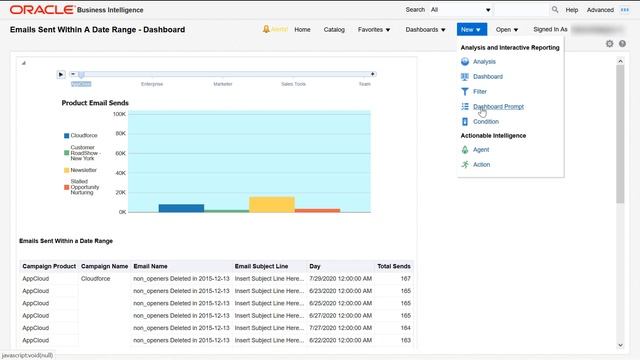640x360 pixels.
Task: Click the search text input field
Action: point(521,10)
